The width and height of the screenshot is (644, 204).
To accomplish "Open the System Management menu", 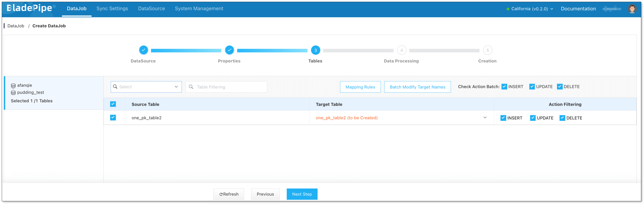I will [199, 8].
